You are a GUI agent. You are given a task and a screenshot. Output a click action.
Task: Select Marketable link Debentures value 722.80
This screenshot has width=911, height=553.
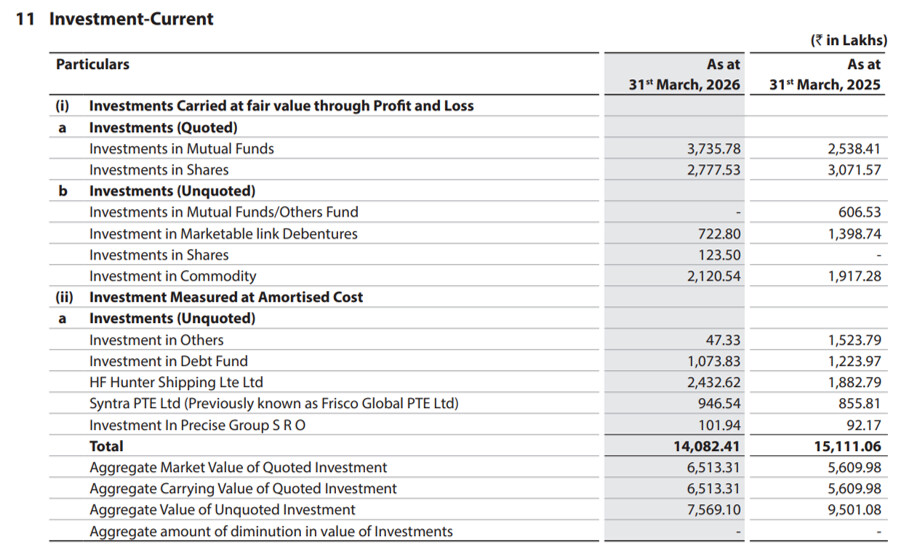(719, 234)
